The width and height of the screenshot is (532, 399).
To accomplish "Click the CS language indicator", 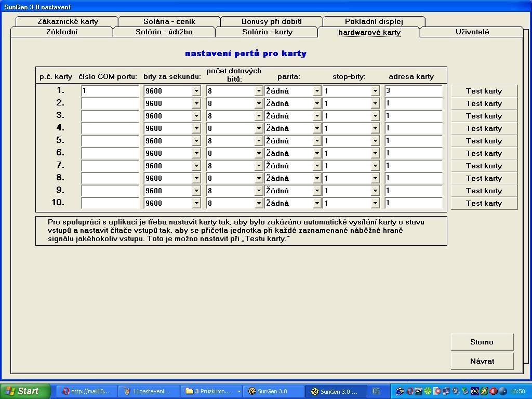I will (376, 391).
